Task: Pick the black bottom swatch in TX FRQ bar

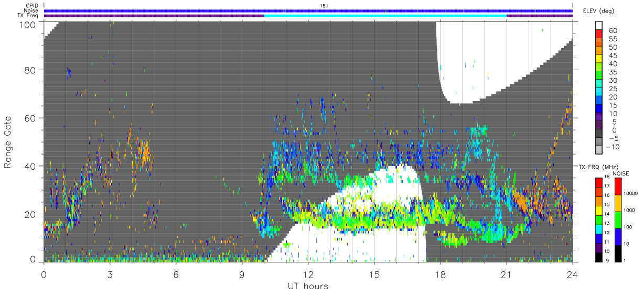Action: point(599,257)
